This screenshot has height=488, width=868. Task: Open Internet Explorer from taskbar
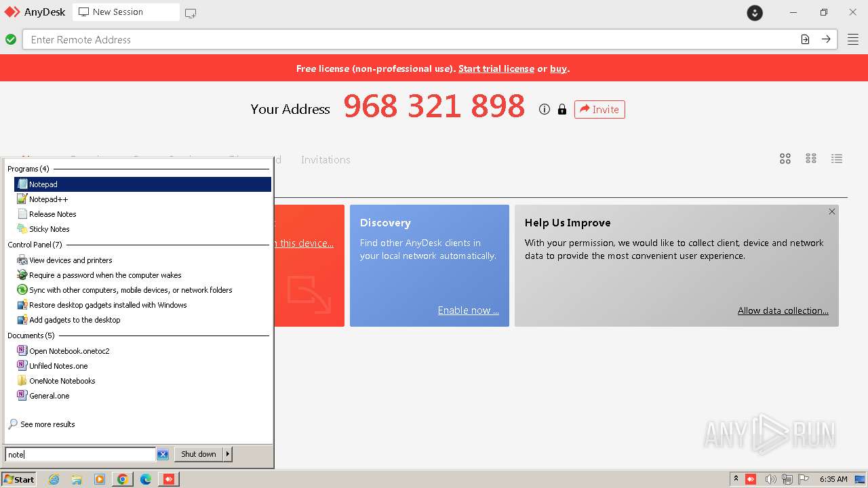[x=54, y=479]
